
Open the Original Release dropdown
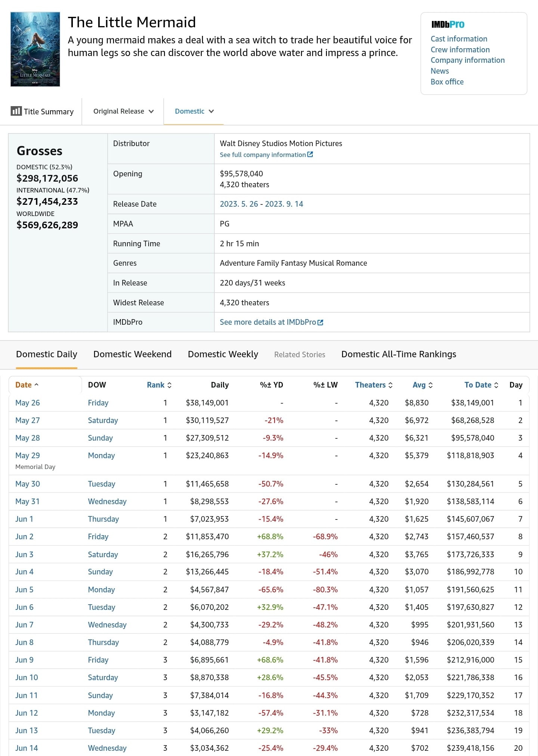point(123,111)
